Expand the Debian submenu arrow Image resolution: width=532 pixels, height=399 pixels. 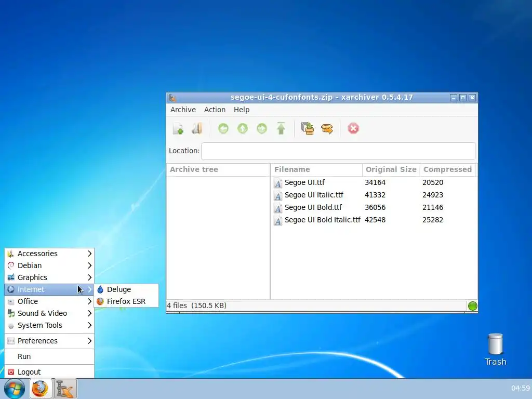89,265
